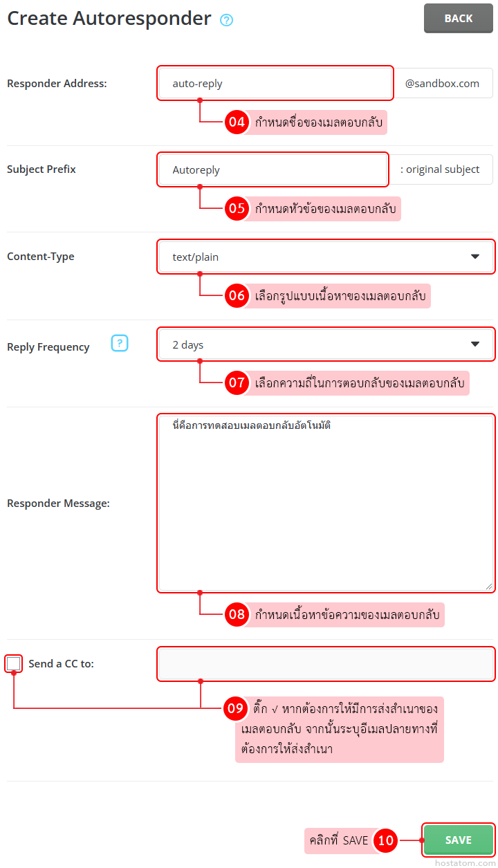Click the message box resize handle corner
Viewport: 498px width, 868px height.
click(489, 587)
